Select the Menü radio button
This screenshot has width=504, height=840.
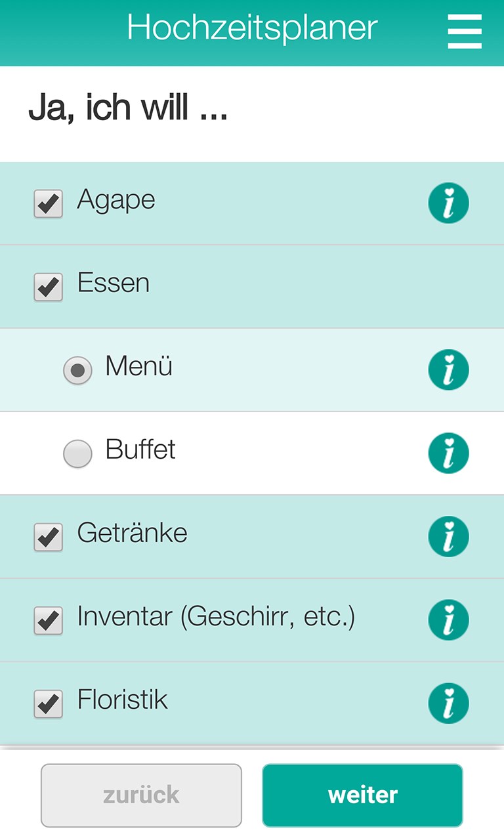click(77, 371)
